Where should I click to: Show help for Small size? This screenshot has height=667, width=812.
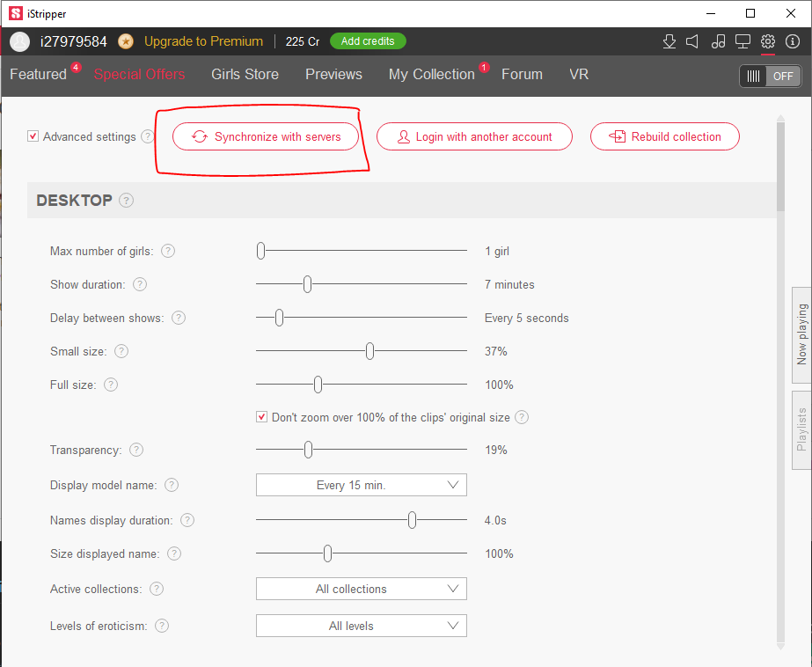[121, 352]
